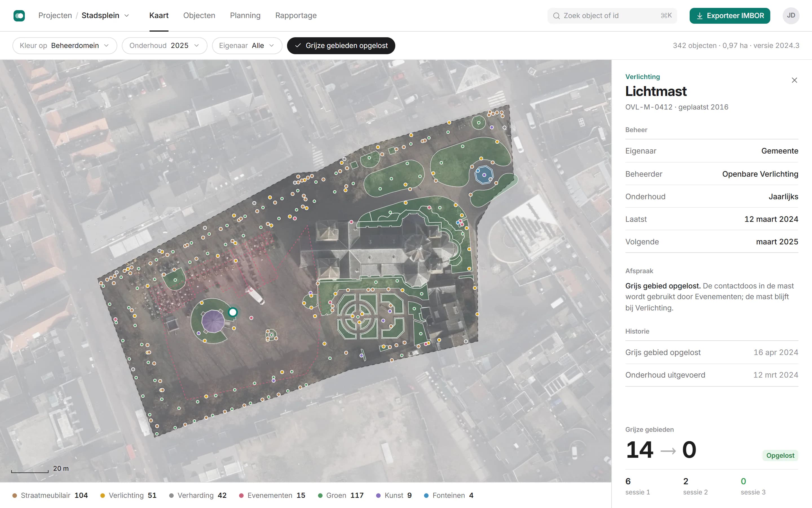
Task: Switch to the Kaart tab
Action: pyautogui.click(x=159, y=16)
